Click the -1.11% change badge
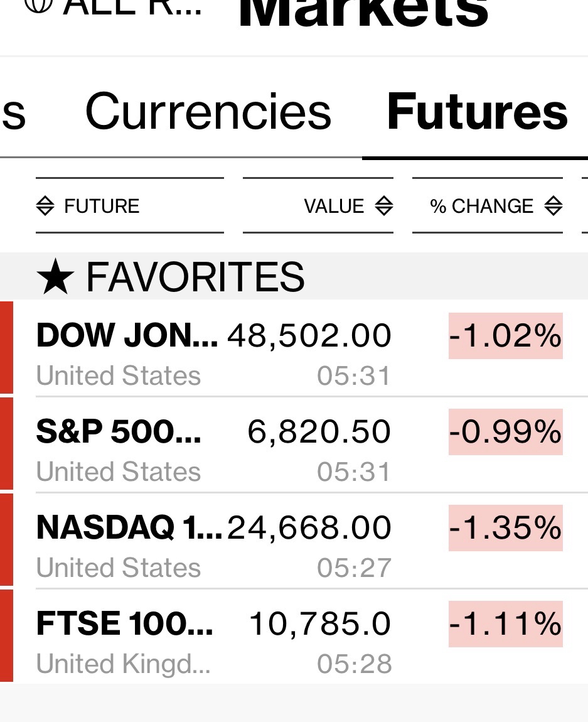Image resolution: width=588 pixels, height=722 pixels. (505, 624)
